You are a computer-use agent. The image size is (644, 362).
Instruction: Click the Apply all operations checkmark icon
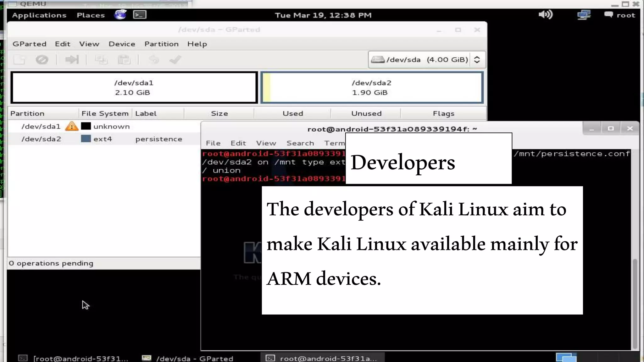[x=175, y=60]
